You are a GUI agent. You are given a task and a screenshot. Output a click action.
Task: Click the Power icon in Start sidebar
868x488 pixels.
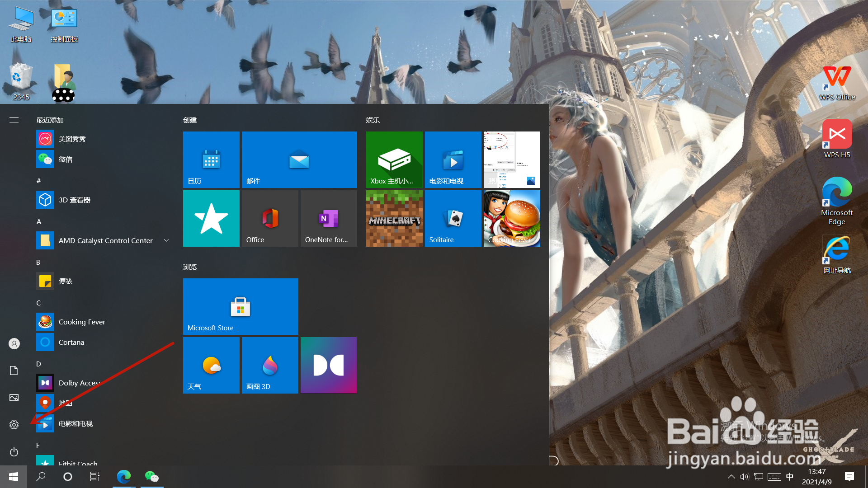14,452
